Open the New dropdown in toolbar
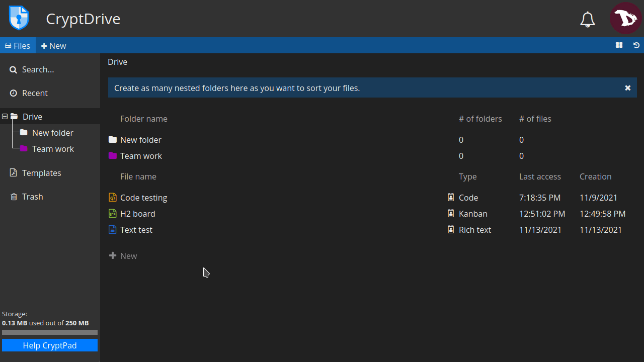Viewport: 644px width, 362px height. tap(54, 46)
